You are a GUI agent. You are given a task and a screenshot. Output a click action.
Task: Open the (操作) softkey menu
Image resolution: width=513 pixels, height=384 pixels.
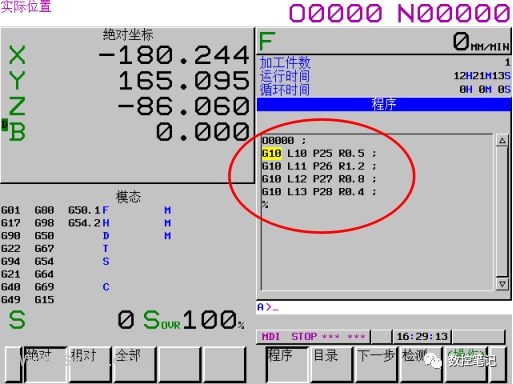[x=466, y=364]
